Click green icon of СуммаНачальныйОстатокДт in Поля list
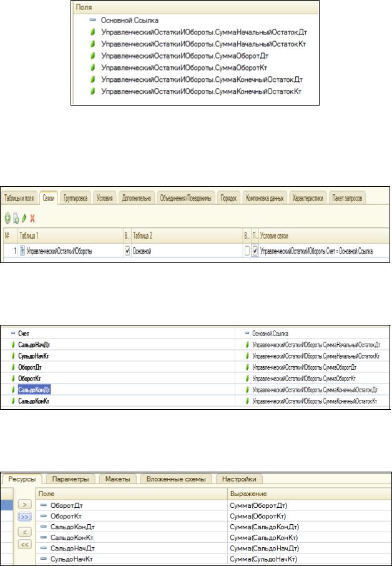392x566 pixels. [x=92, y=32]
